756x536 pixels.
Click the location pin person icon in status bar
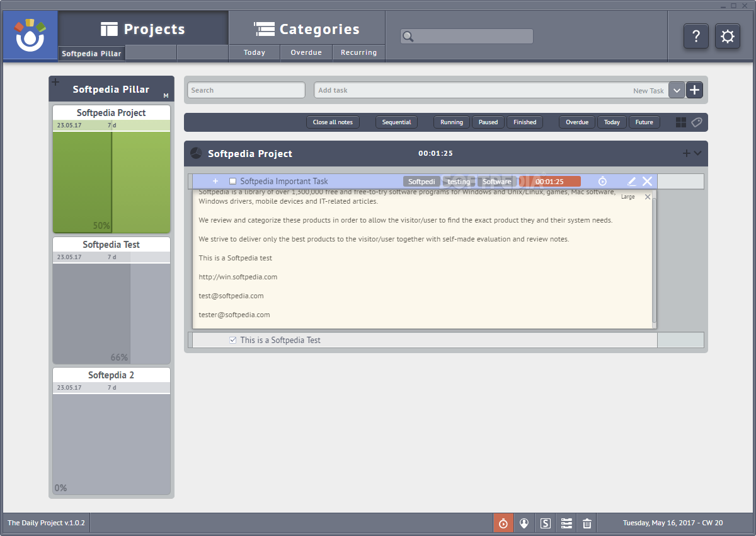[x=524, y=523]
